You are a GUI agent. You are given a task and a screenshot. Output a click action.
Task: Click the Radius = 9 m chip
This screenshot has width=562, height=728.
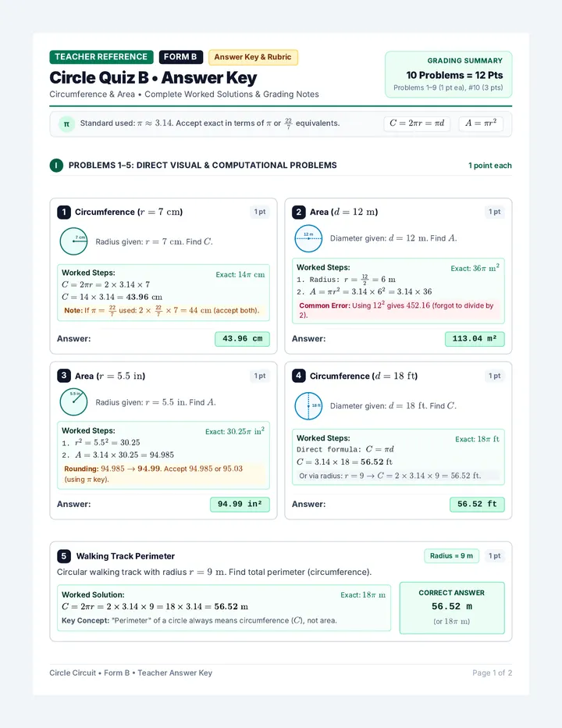[x=451, y=555]
